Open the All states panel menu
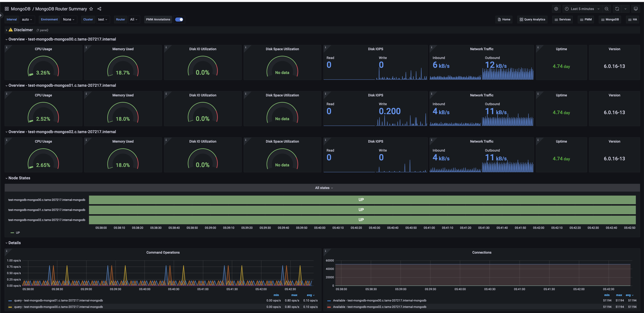644x313 pixels. [x=324, y=188]
